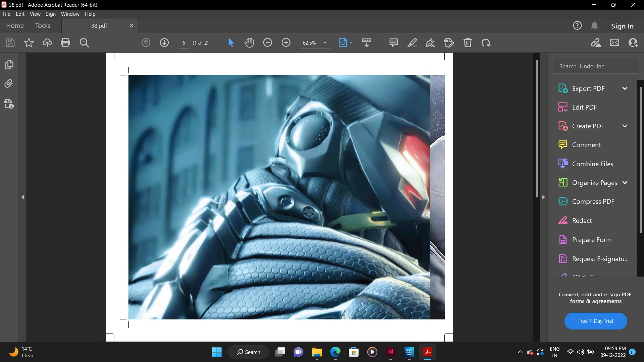Open the Attachments paperclip panel
This screenshot has width=644, height=362.
9,83
